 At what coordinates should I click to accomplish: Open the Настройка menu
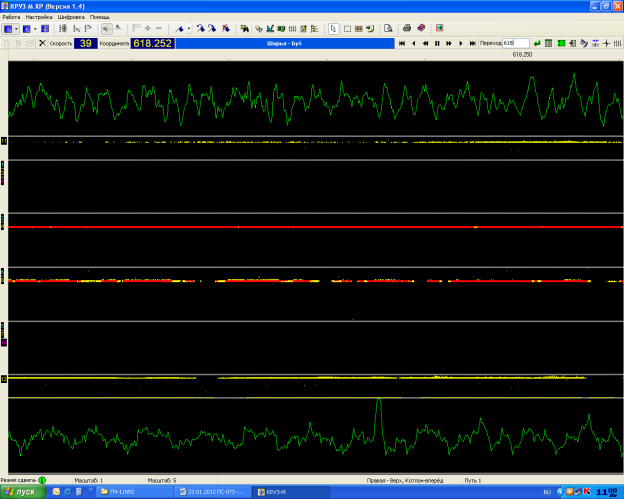click(39, 18)
